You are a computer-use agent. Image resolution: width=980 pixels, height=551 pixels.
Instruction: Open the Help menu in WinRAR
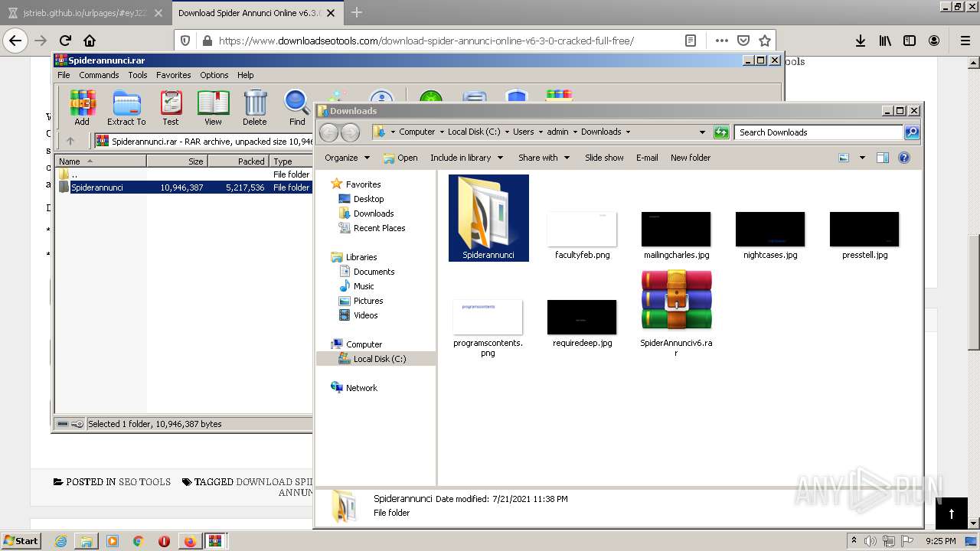(x=246, y=75)
